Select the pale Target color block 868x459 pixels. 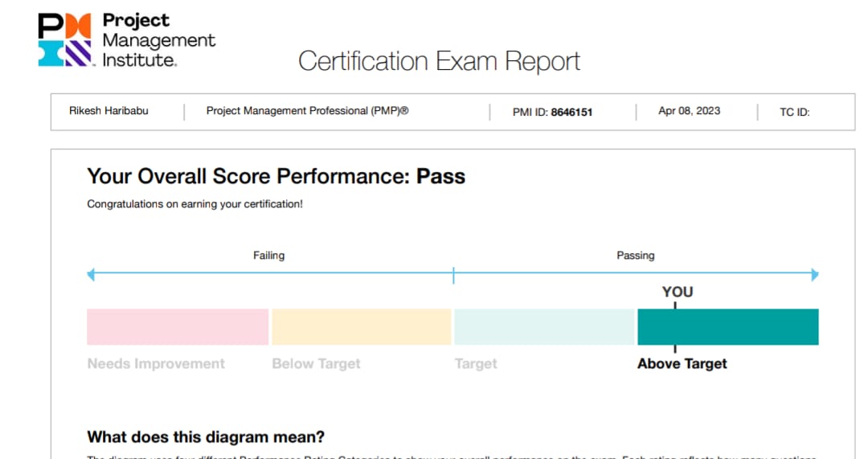[544, 326]
